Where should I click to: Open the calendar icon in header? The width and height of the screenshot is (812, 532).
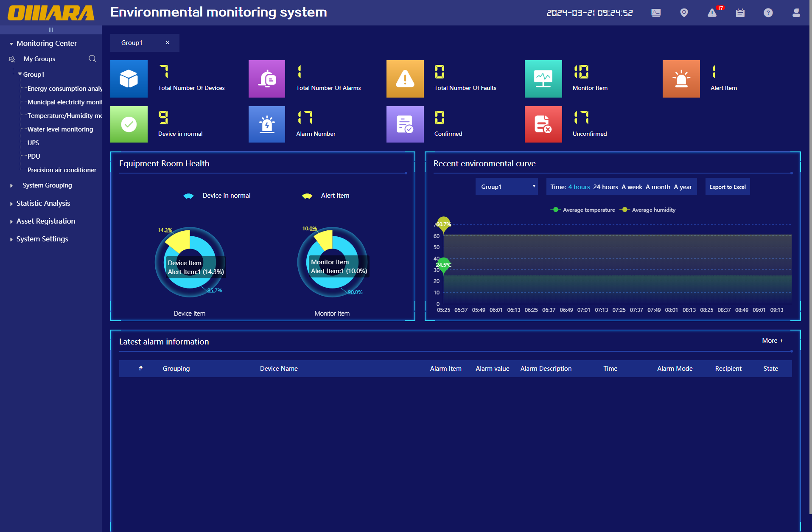740,13
